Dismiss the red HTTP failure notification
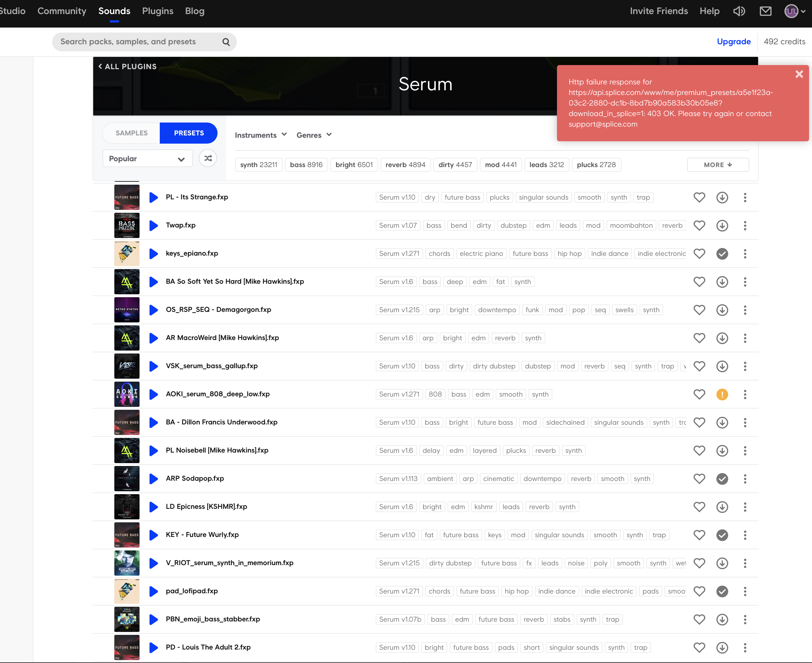812x663 pixels. click(x=799, y=74)
